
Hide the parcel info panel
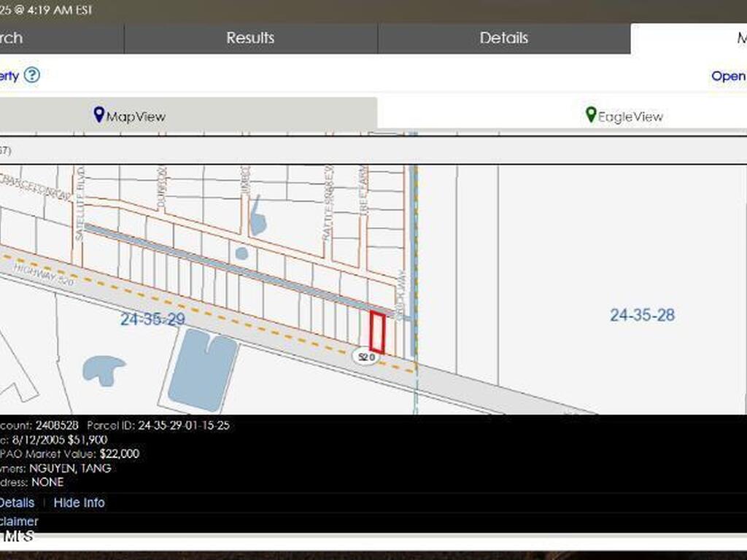pos(79,502)
